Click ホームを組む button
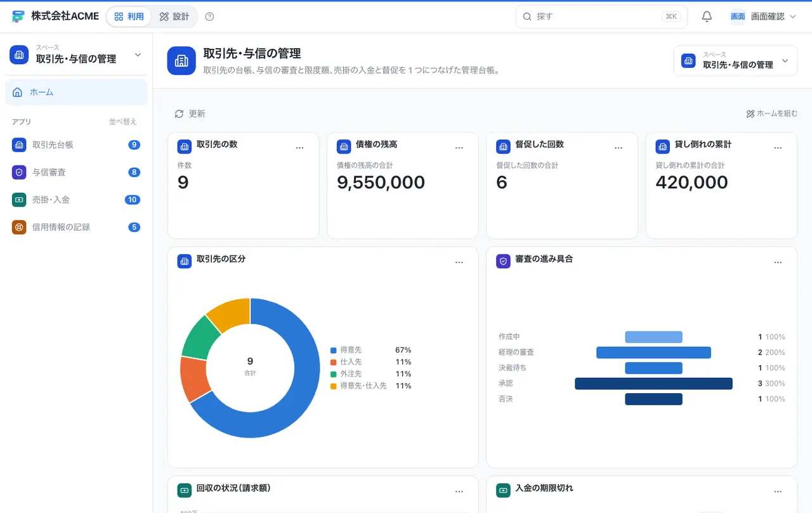 (x=772, y=114)
